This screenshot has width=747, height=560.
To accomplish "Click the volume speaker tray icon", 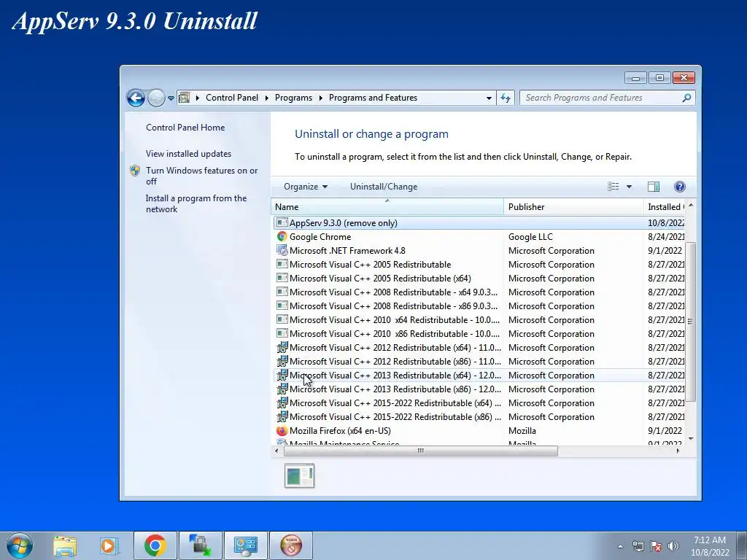I will tap(673, 546).
